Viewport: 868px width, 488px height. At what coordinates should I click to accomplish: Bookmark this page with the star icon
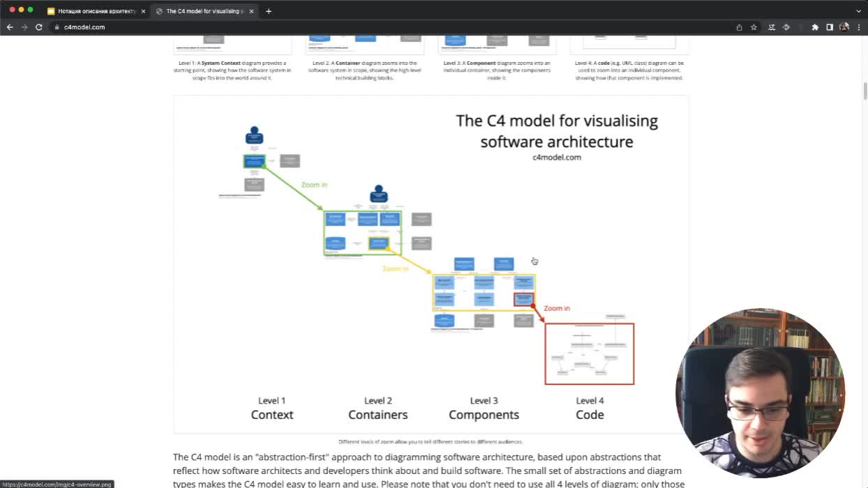click(x=754, y=27)
